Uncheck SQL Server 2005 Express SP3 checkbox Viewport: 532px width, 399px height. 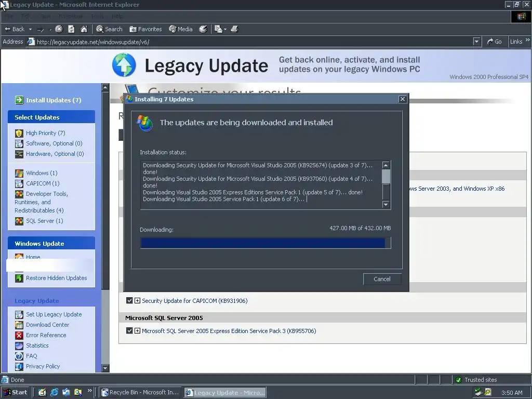[129, 330]
